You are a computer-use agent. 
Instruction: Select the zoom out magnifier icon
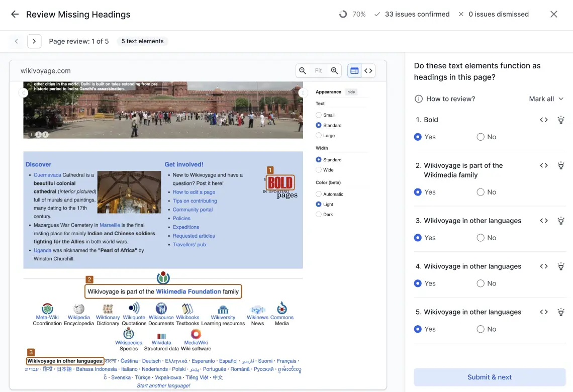point(303,70)
